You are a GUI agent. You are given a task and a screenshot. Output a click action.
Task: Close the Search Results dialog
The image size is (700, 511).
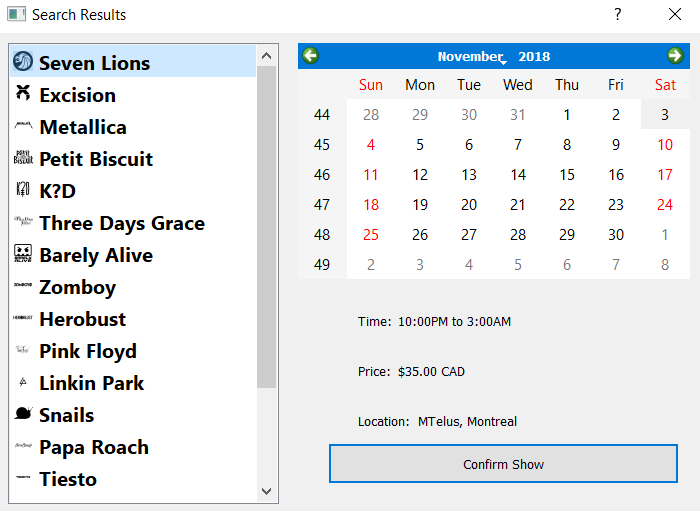(x=675, y=14)
